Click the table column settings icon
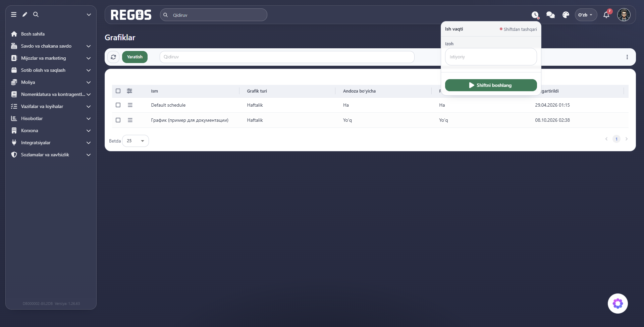 tap(129, 91)
